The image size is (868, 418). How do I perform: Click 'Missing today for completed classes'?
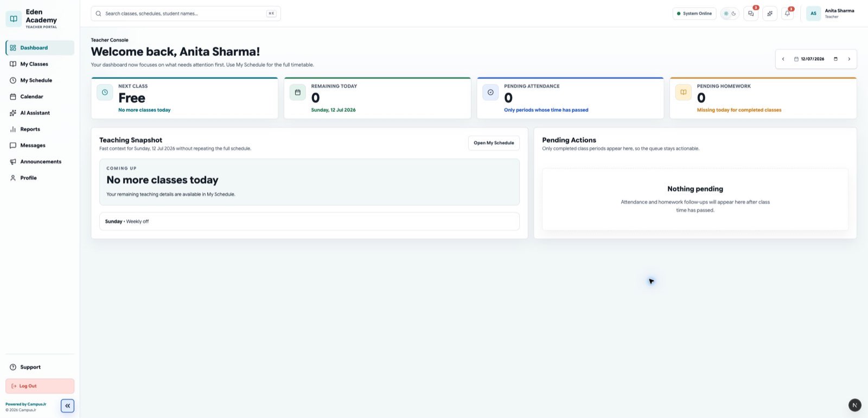coord(739,110)
